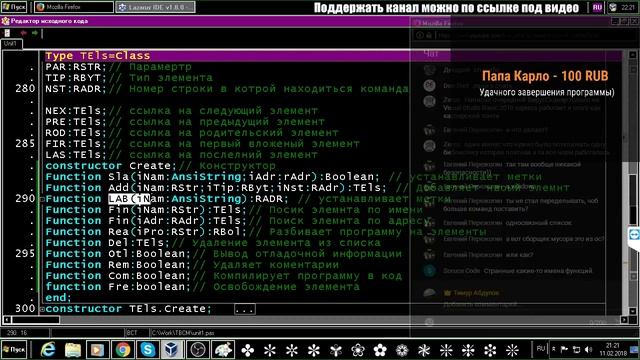Launch Google Chrome from the taskbar

[x=122, y=350]
